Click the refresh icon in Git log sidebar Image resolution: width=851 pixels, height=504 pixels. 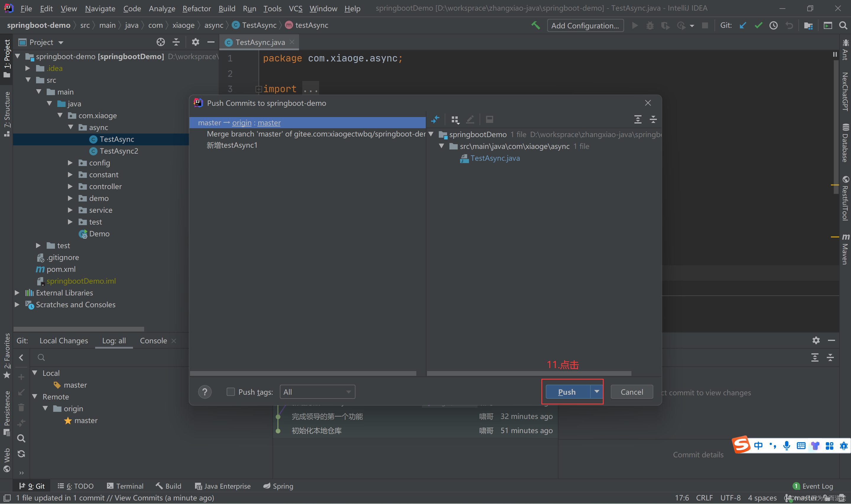pos(21,454)
